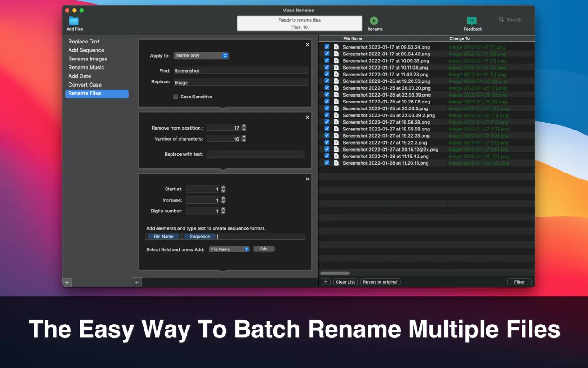This screenshot has height=368, width=588.
Task: Select Rename Images in sidebar
Action: tap(97, 59)
